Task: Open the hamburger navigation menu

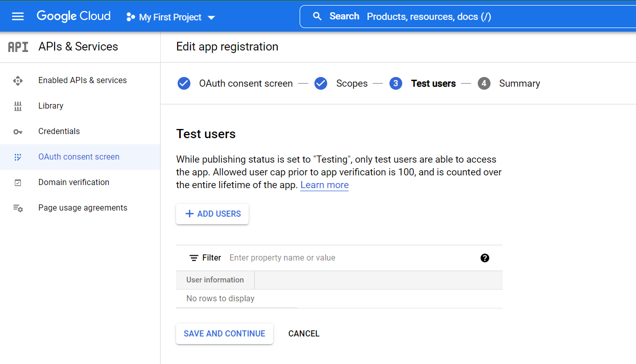Action: tap(18, 16)
